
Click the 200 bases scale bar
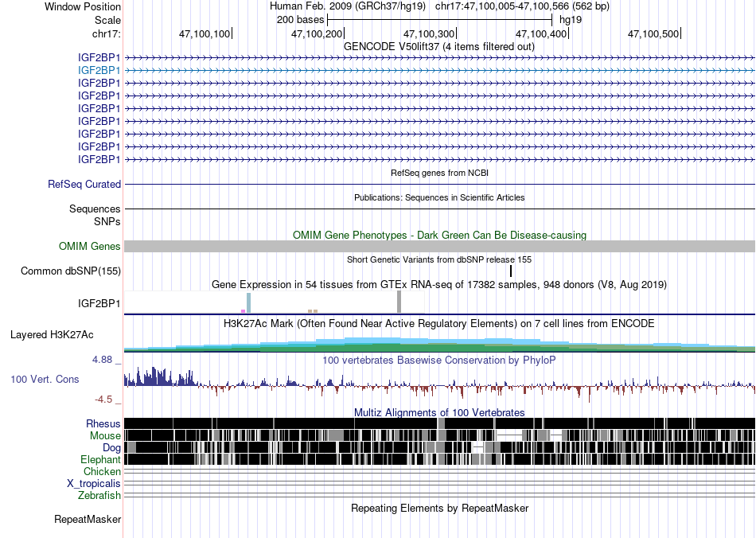[439, 20]
